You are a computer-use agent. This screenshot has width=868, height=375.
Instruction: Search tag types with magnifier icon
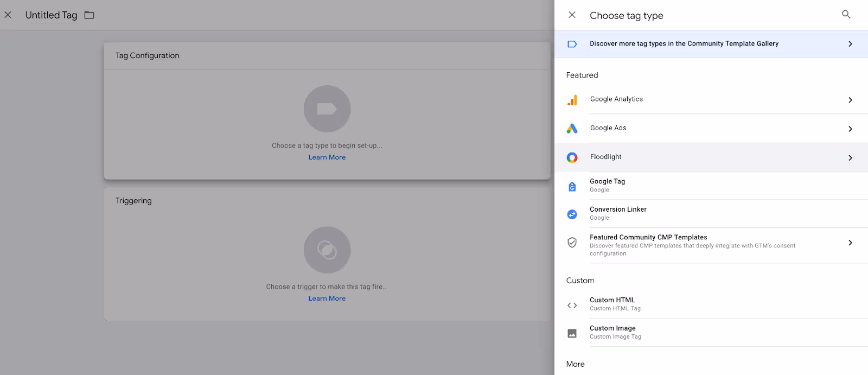pos(846,15)
